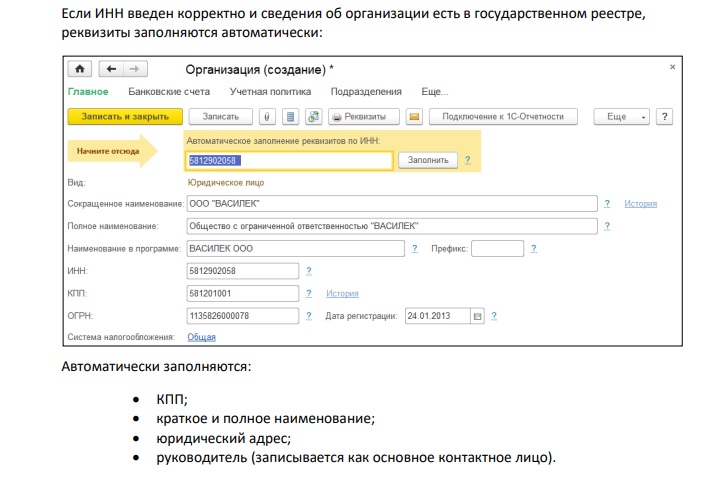Click the document list icon in the toolbar
The image size is (706, 489).
click(x=290, y=117)
